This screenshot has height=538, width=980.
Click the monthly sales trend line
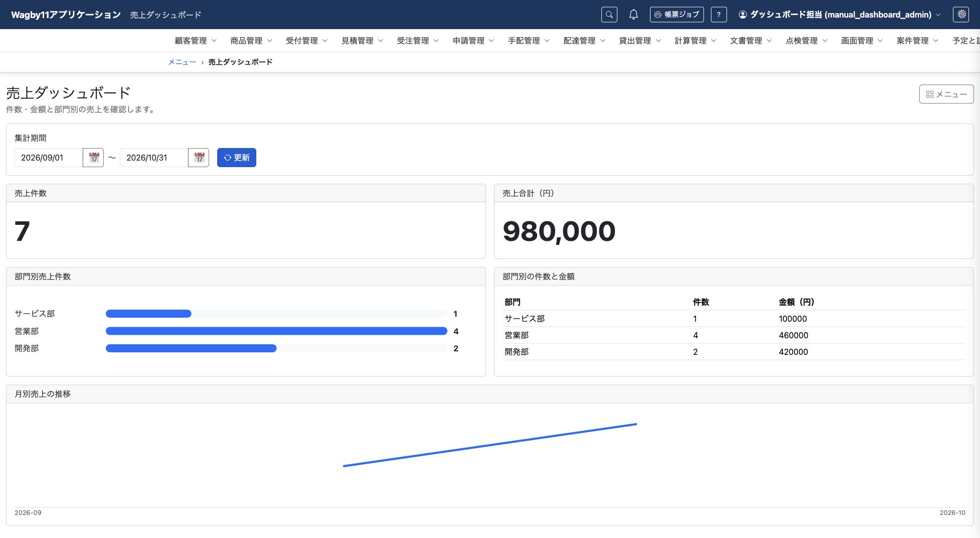(490, 445)
